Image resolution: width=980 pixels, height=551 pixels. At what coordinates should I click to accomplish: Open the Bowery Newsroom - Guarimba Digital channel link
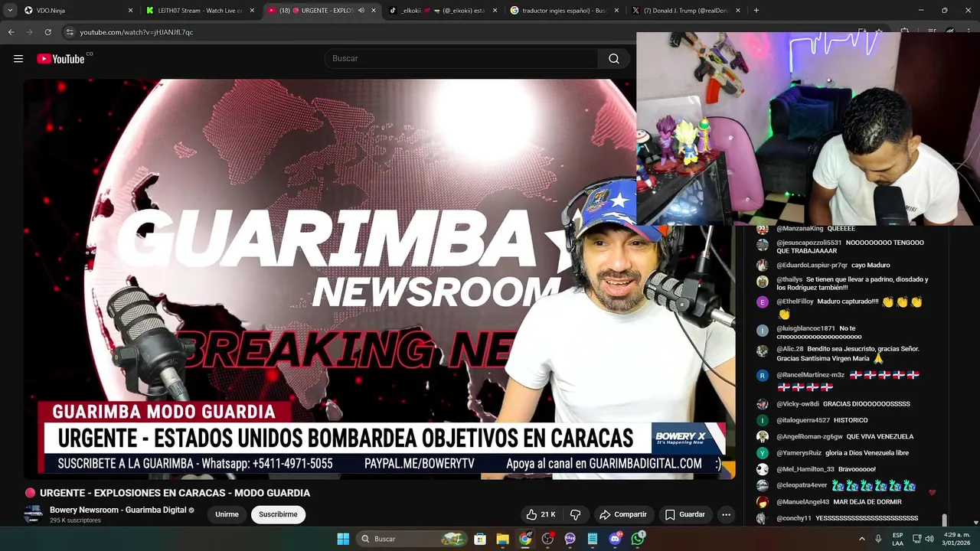(118, 510)
